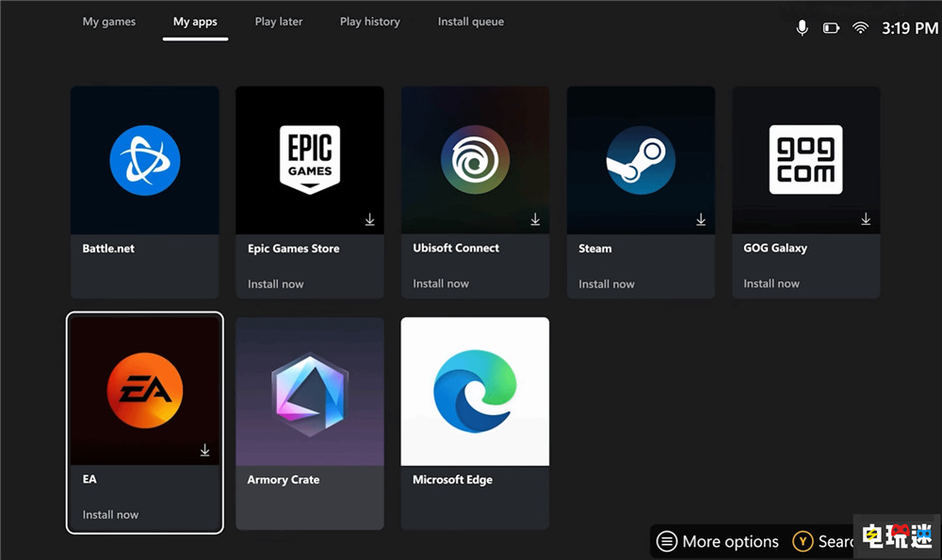Click the download arrow on Steam tile
Image resolution: width=942 pixels, height=560 pixels.
pyautogui.click(x=701, y=218)
